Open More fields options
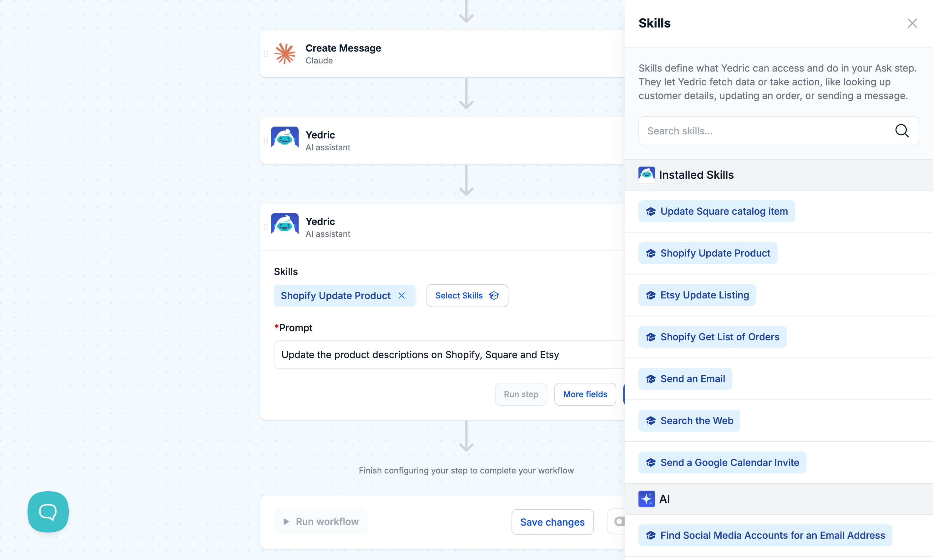The width and height of the screenshot is (933, 560). click(585, 394)
